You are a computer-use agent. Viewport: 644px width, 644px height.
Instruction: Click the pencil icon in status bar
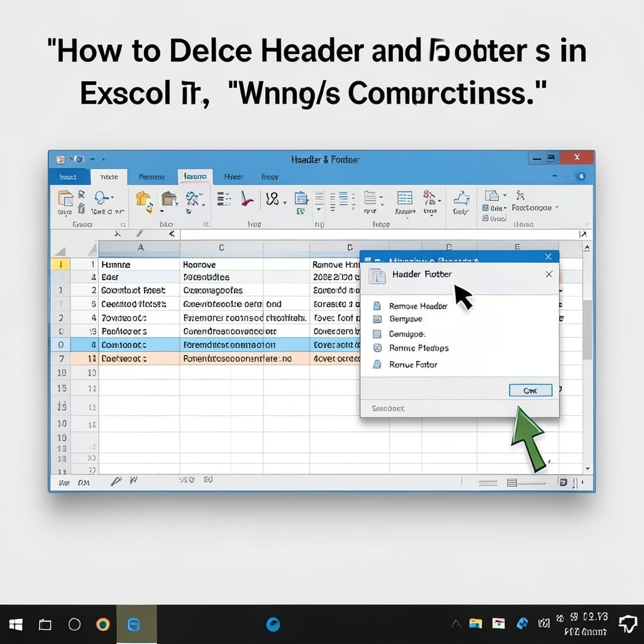pos(116,481)
